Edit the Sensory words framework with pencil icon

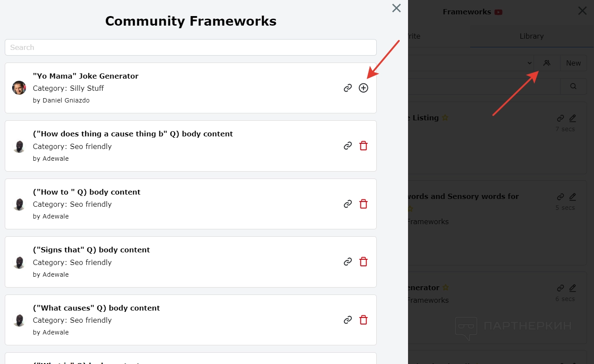572,197
